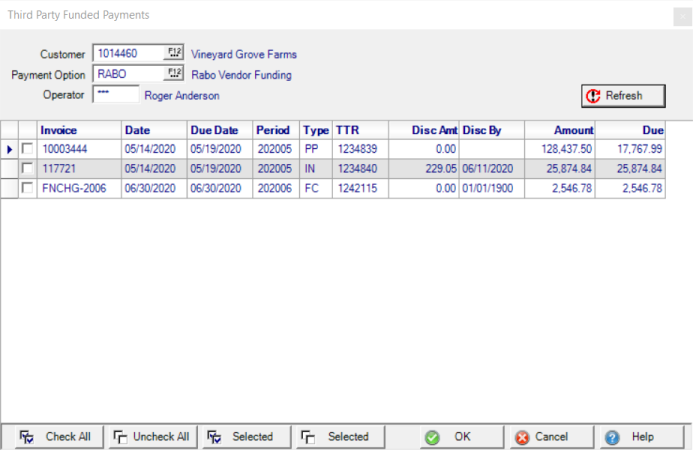Viewport: 693px width, 450px height.
Task: Select the Payment Option RABO field
Action: tap(128, 73)
